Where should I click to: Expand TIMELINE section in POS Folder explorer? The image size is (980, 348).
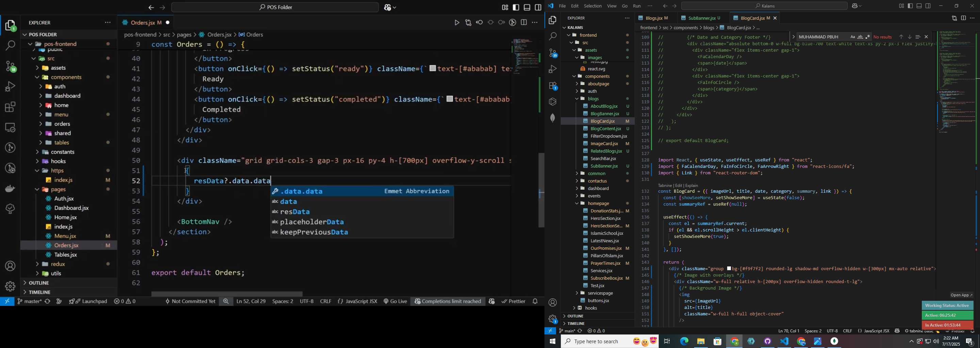(x=68, y=292)
